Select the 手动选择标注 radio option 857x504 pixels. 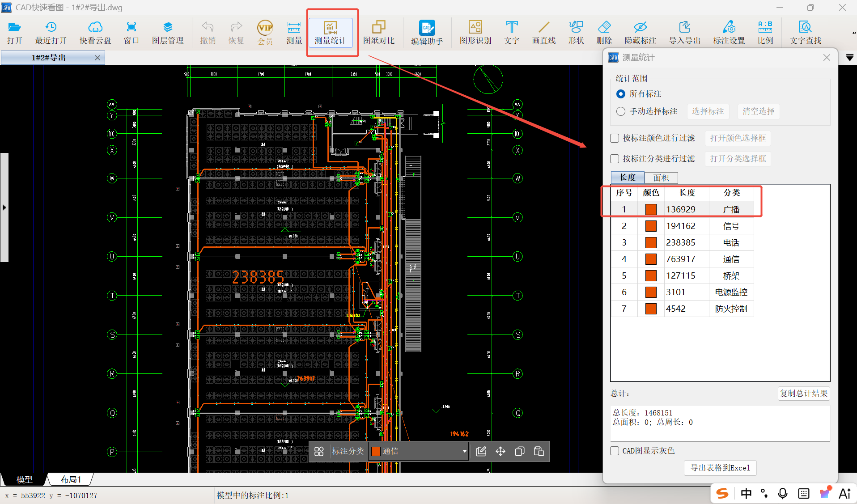pyautogui.click(x=621, y=111)
